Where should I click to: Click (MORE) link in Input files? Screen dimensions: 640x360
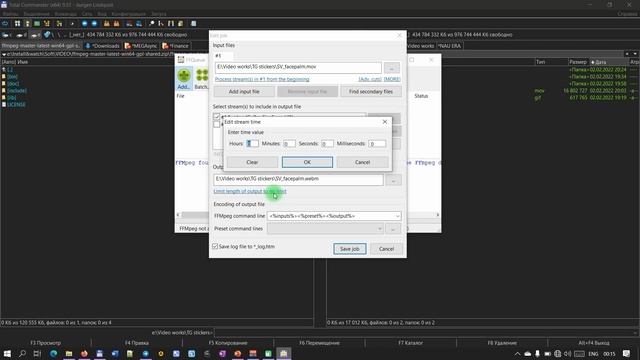[392, 79]
